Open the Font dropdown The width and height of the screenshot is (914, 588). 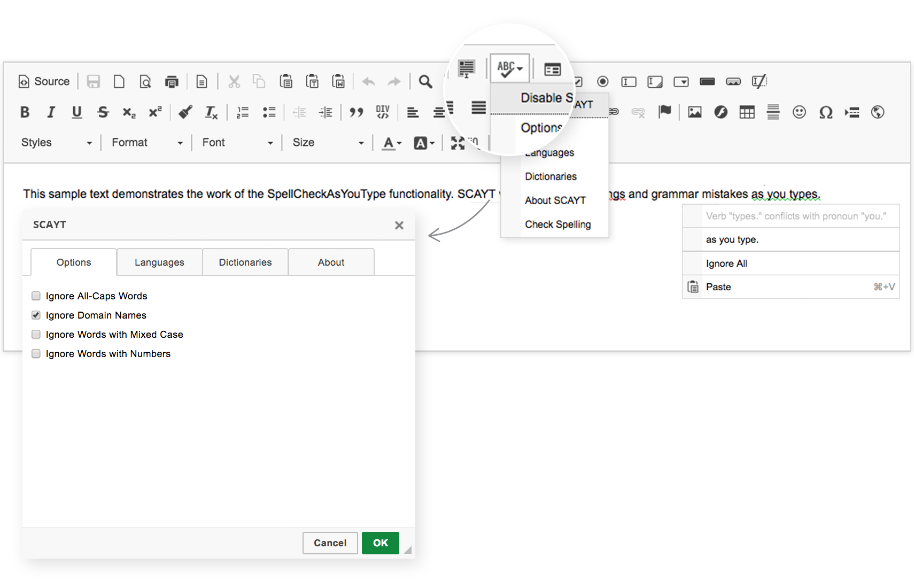pos(237,143)
